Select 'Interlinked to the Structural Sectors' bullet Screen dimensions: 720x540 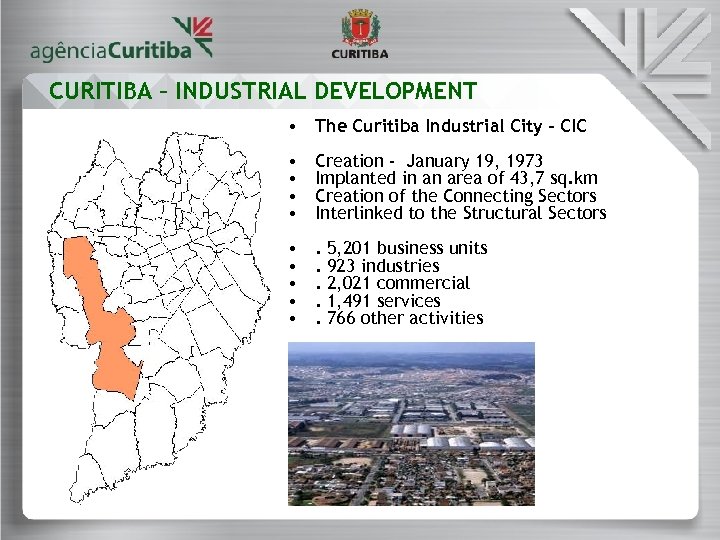point(461,213)
